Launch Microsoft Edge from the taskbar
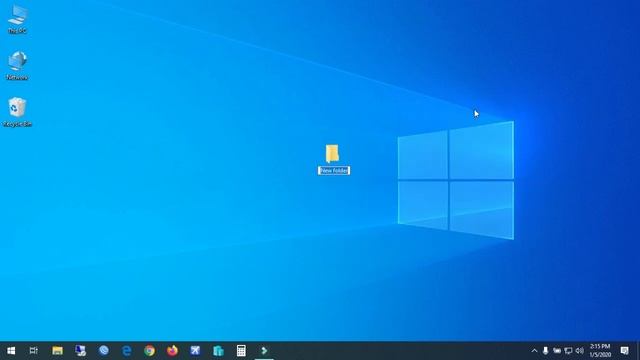 coord(127,351)
